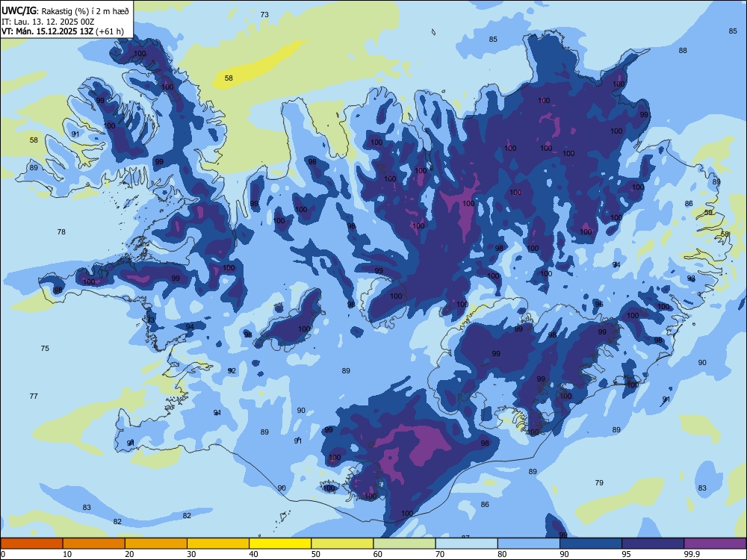Click the "50" tick label on the scale

(315, 554)
